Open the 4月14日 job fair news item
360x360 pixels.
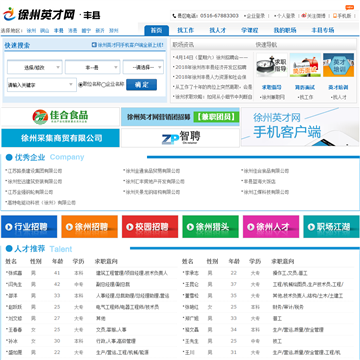211,57
